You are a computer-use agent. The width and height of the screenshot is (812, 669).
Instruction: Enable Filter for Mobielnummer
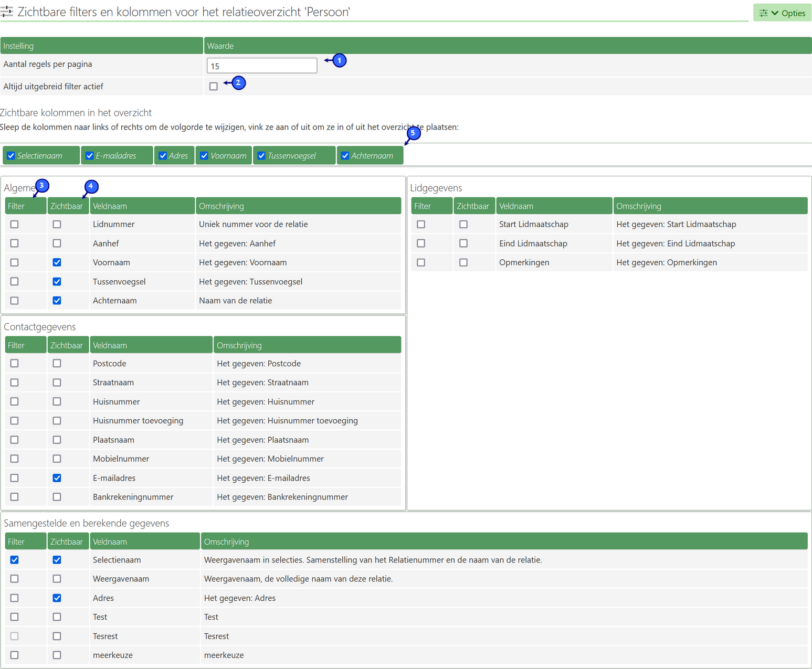coord(15,459)
